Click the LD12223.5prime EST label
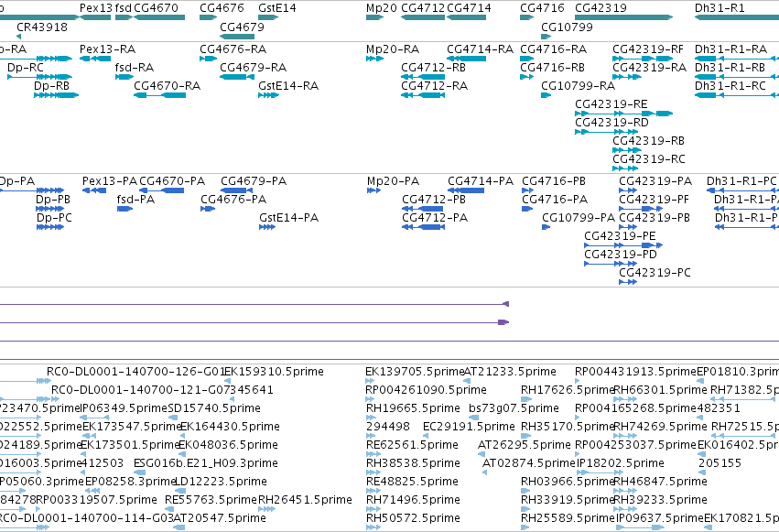 (221, 482)
